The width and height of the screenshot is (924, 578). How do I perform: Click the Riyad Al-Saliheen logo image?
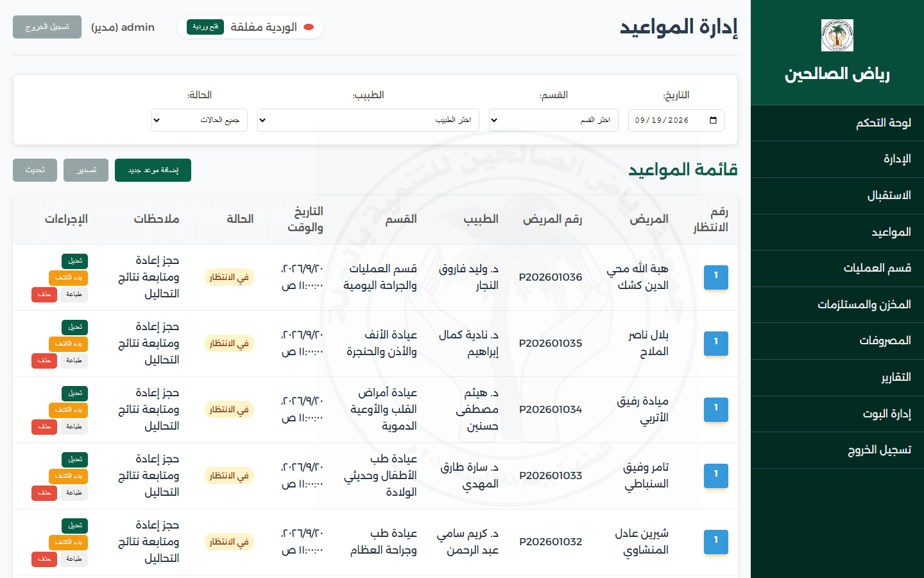837,35
